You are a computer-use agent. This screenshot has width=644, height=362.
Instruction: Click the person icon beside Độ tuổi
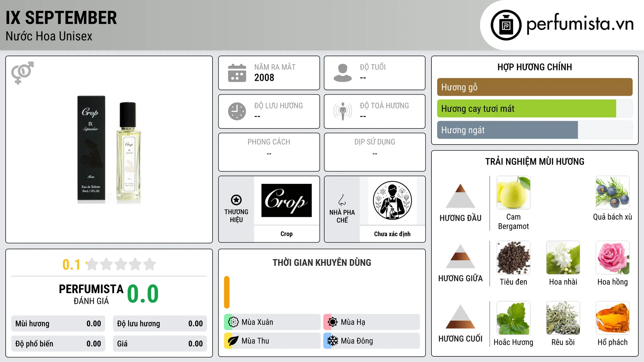tap(343, 73)
